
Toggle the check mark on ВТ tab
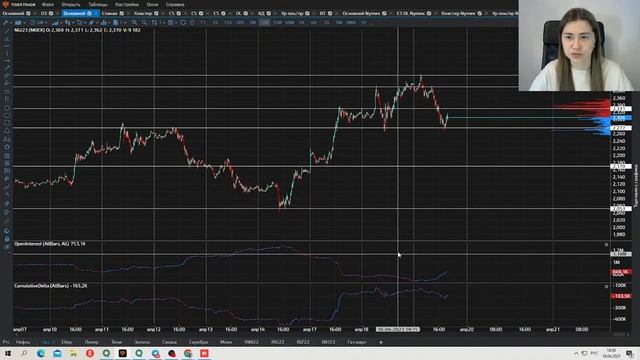pos(330,13)
